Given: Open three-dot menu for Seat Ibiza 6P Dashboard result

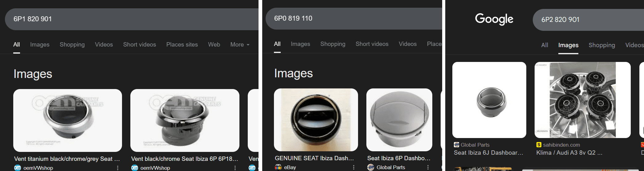Looking at the screenshot, I should coord(428,167).
